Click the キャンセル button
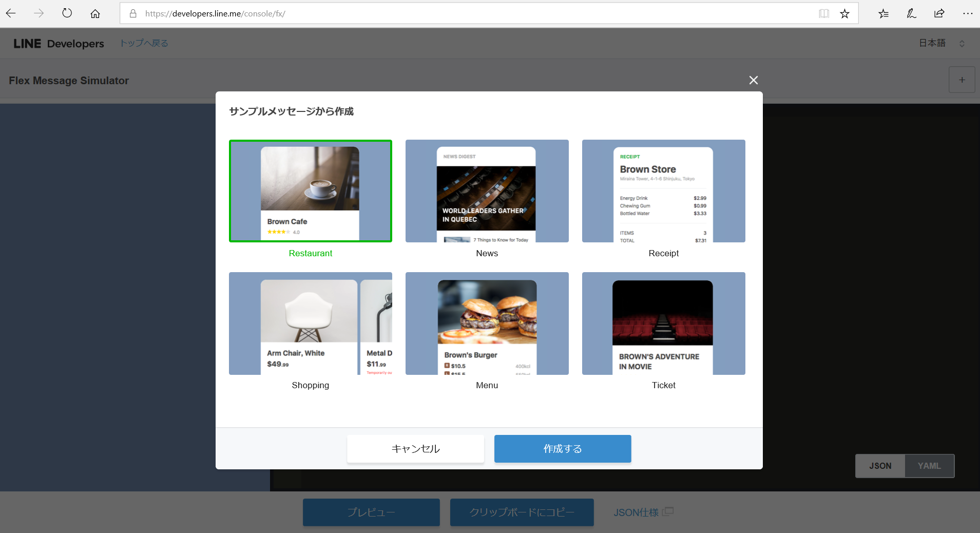 coord(415,449)
